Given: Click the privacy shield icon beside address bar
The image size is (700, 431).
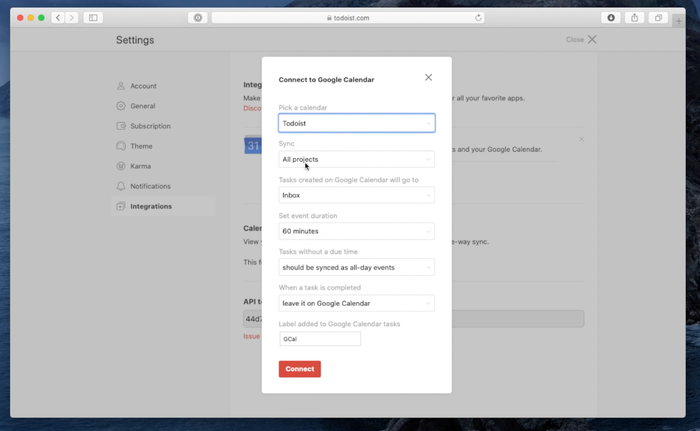Looking at the screenshot, I should coord(198,17).
